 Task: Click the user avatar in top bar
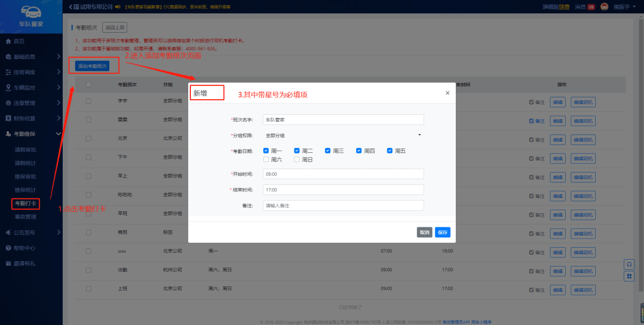coord(604,6)
